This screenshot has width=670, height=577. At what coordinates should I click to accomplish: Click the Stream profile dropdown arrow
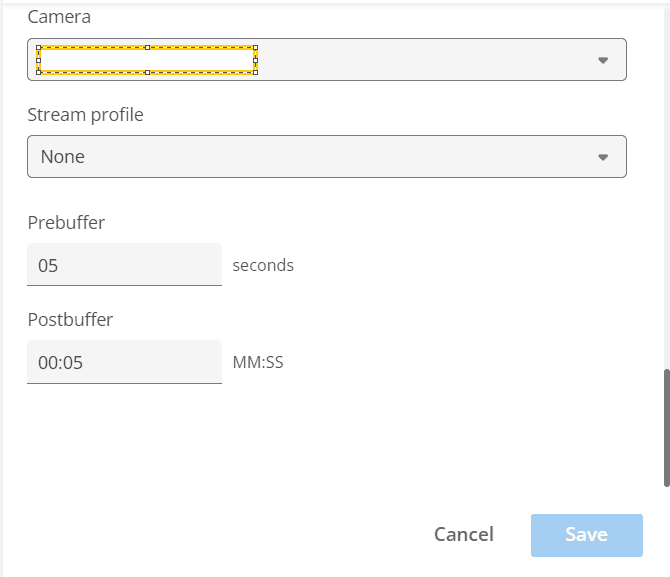(602, 157)
